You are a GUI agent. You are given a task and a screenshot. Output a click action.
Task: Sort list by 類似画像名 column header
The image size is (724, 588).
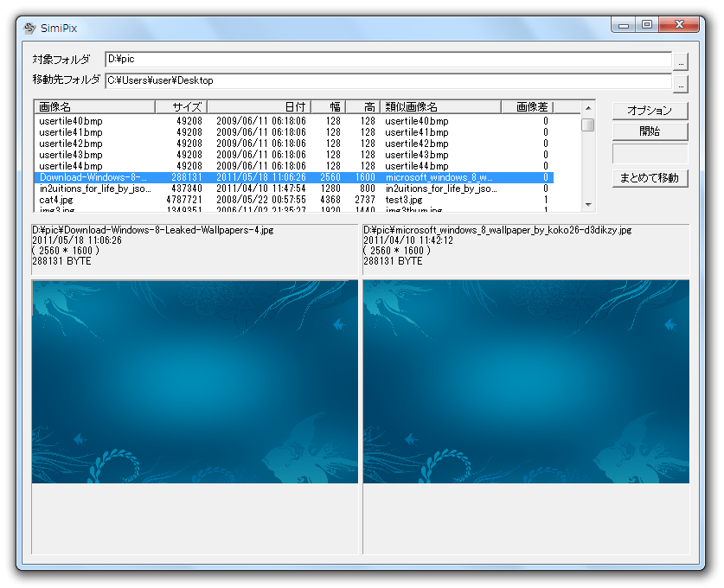pos(440,107)
